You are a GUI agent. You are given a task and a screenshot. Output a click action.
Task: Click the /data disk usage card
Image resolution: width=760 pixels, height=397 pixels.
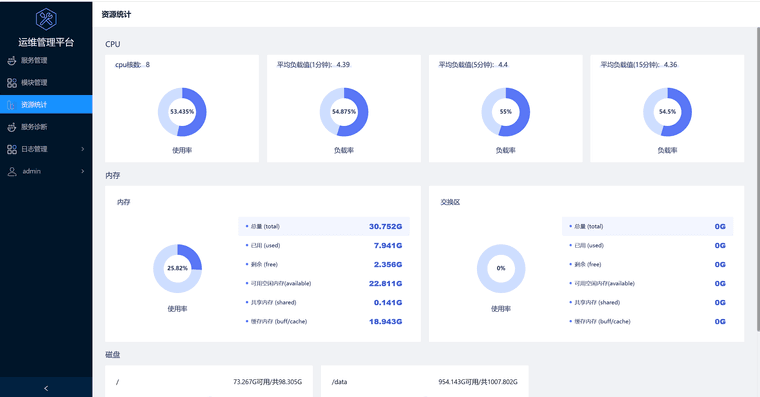click(425, 381)
